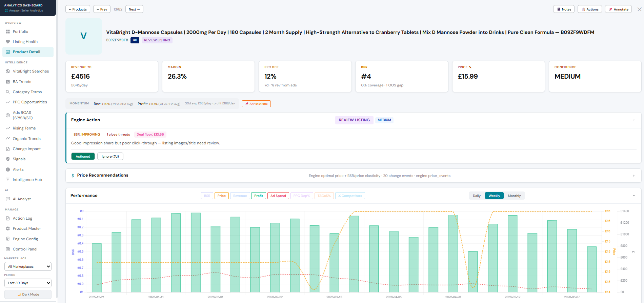
Task: Toggle Dark Mode
Action: pyautogui.click(x=28, y=294)
